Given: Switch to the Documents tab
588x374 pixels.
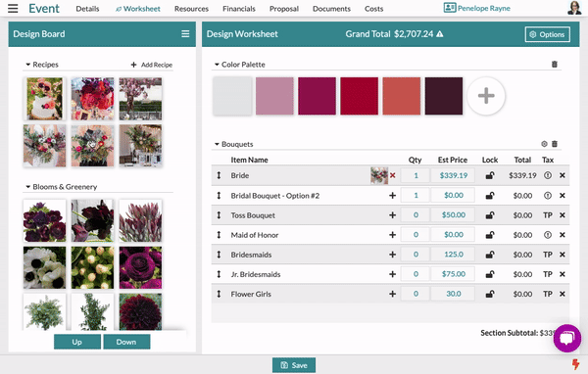Looking at the screenshot, I should tap(331, 9).
